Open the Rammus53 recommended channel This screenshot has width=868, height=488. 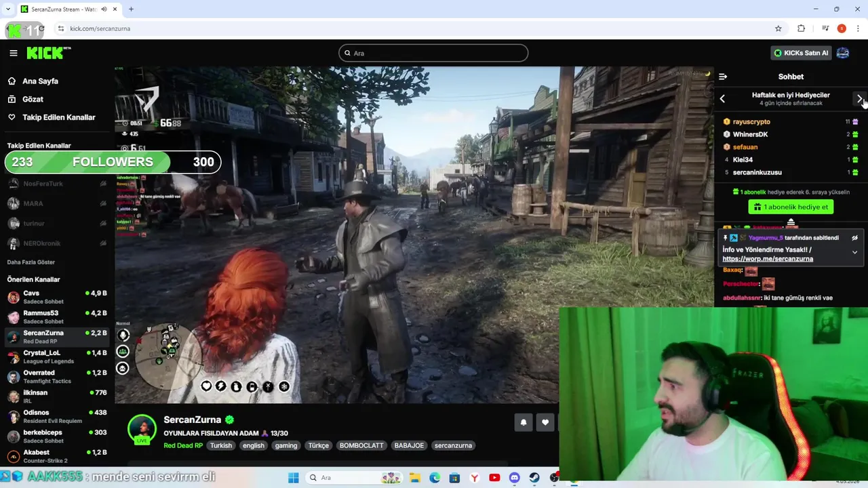(57, 317)
